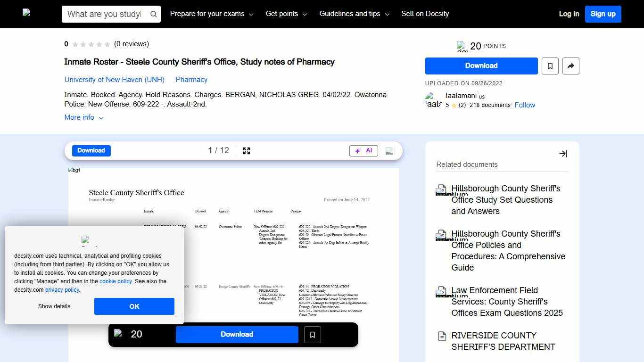Click the AI assistant button in the viewer
The width and height of the screenshot is (644, 362).
click(x=363, y=151)
